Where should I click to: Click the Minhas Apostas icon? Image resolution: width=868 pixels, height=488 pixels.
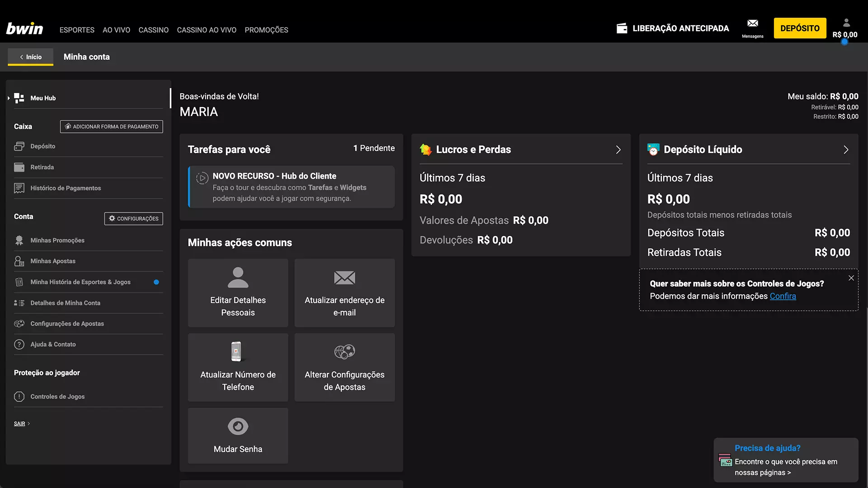[x=19, y=261]
